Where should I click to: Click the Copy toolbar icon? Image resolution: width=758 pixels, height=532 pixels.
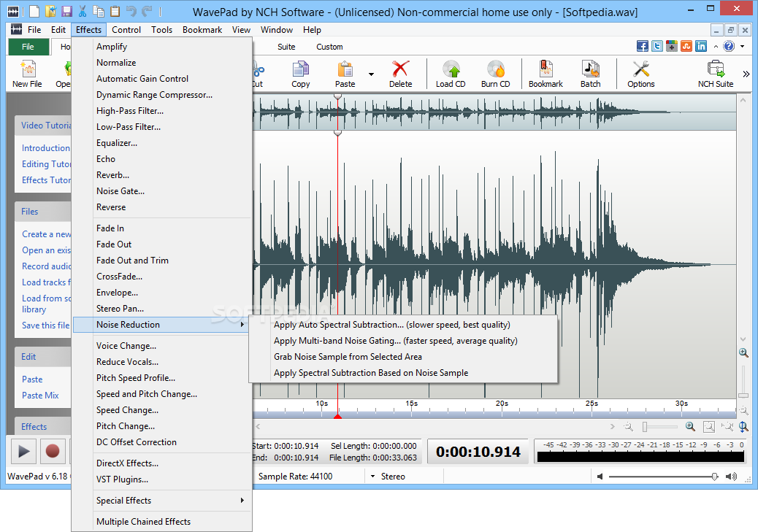(300, 69)
